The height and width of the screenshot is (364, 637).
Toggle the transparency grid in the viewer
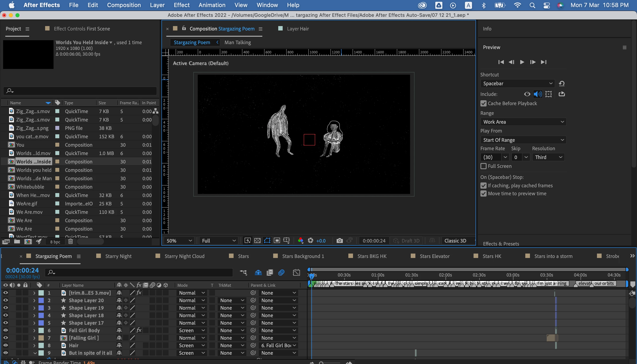tap(257, 241)
